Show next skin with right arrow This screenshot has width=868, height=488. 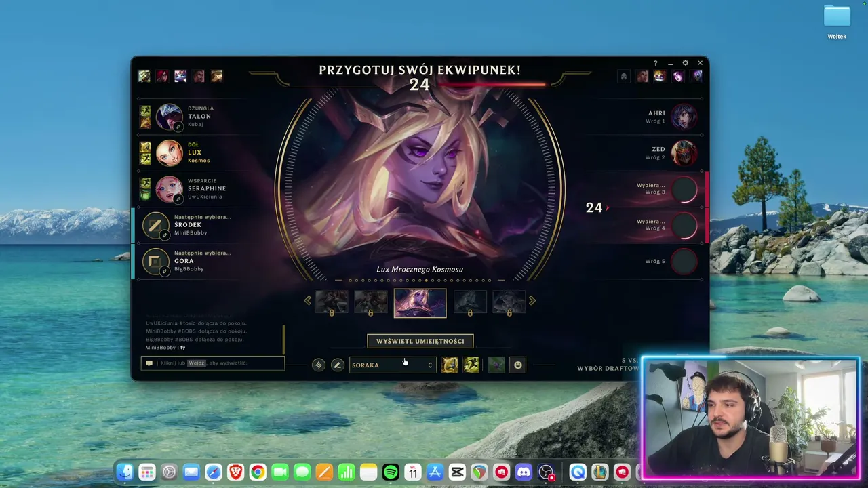click(x=532, y=300)
